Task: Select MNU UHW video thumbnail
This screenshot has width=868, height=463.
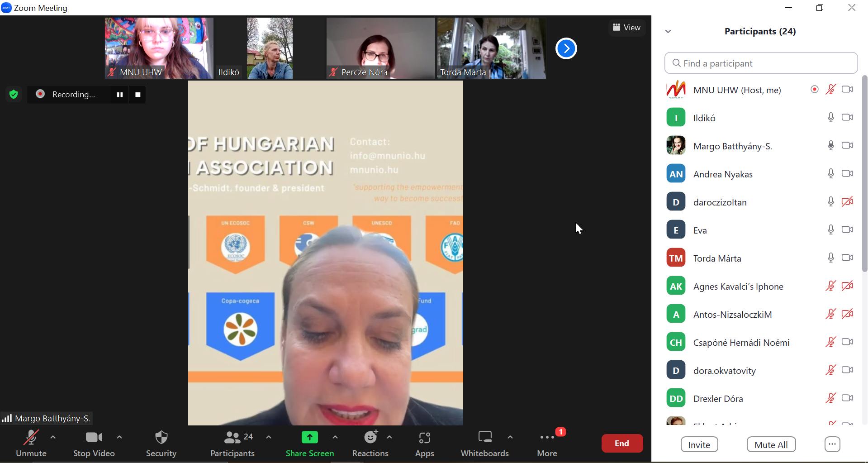Action: (159, 48)
